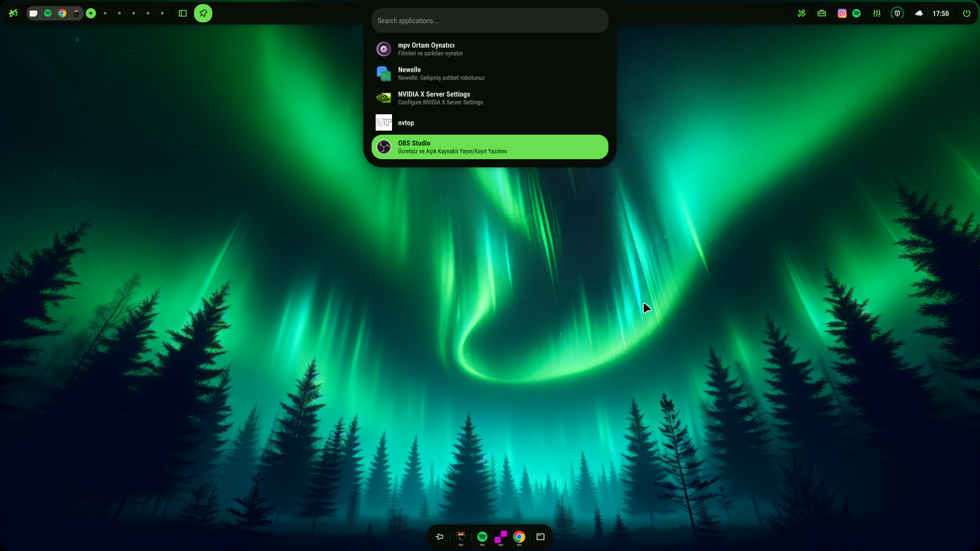Open Spotify from the bottom dock

[x=482, y=537]
